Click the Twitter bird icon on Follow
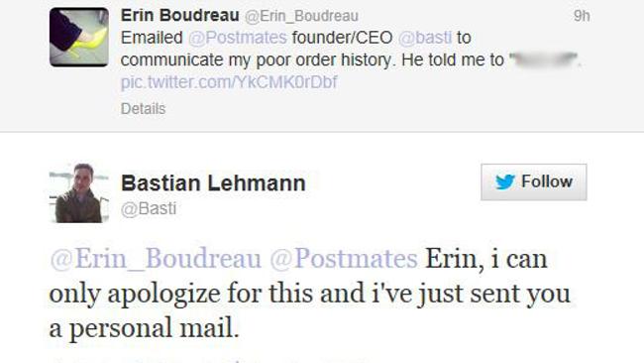 504,181
